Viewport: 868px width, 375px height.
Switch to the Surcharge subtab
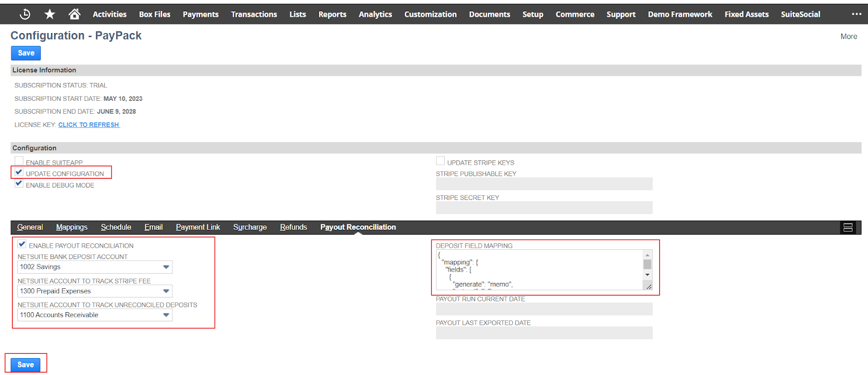coord(250,227)
